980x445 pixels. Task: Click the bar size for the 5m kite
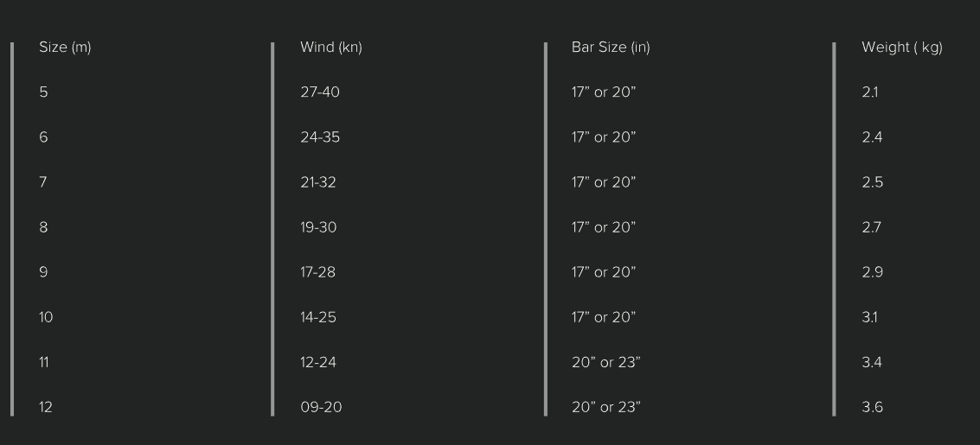[604, 92]
